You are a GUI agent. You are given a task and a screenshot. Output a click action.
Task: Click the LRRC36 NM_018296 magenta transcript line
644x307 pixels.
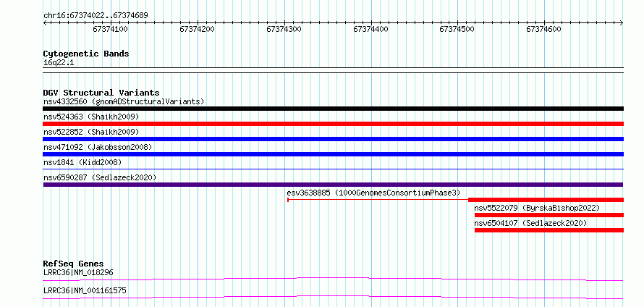point(333,279)
